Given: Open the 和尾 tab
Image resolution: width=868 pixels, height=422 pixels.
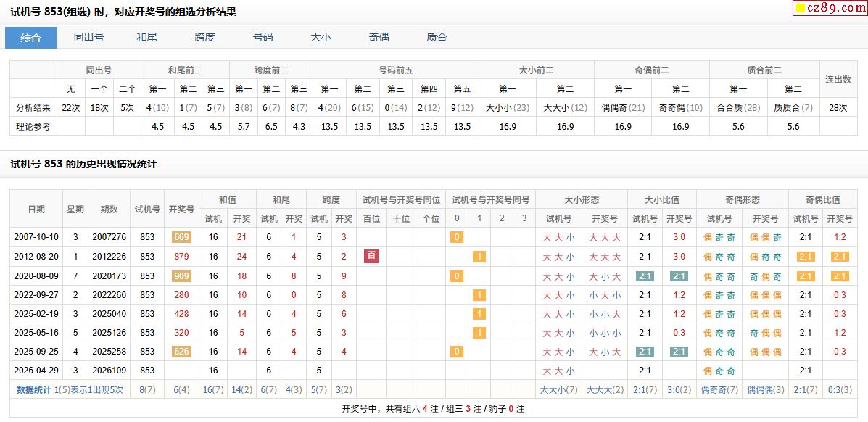Looking at the screenshot, I should (x=146, y=38).
